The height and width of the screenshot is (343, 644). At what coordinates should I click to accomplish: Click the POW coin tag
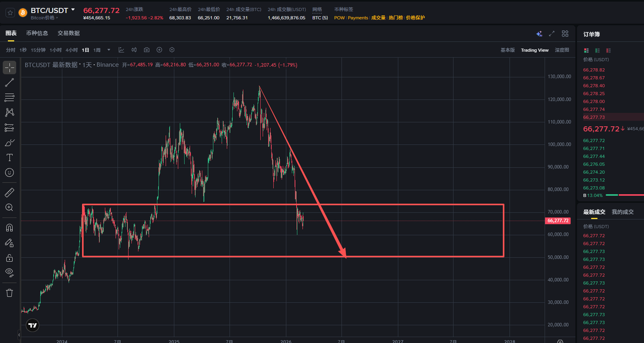[x=339, y=18]
